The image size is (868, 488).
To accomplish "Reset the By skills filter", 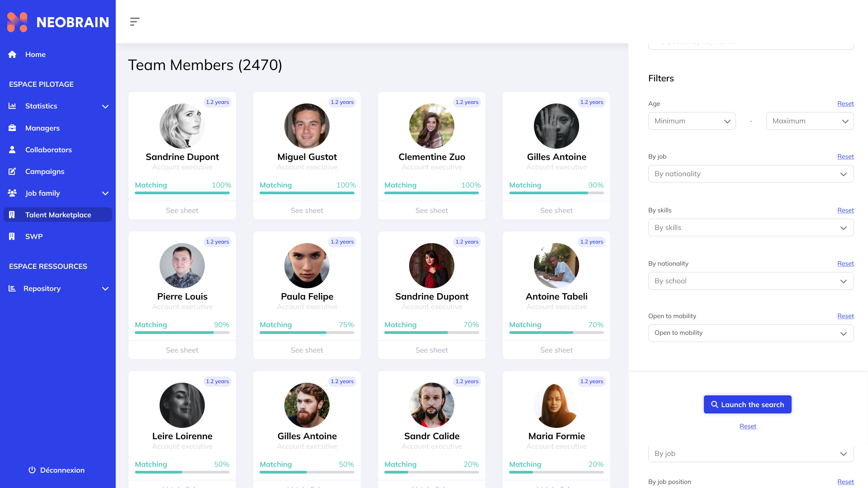I will coord(845,210).
